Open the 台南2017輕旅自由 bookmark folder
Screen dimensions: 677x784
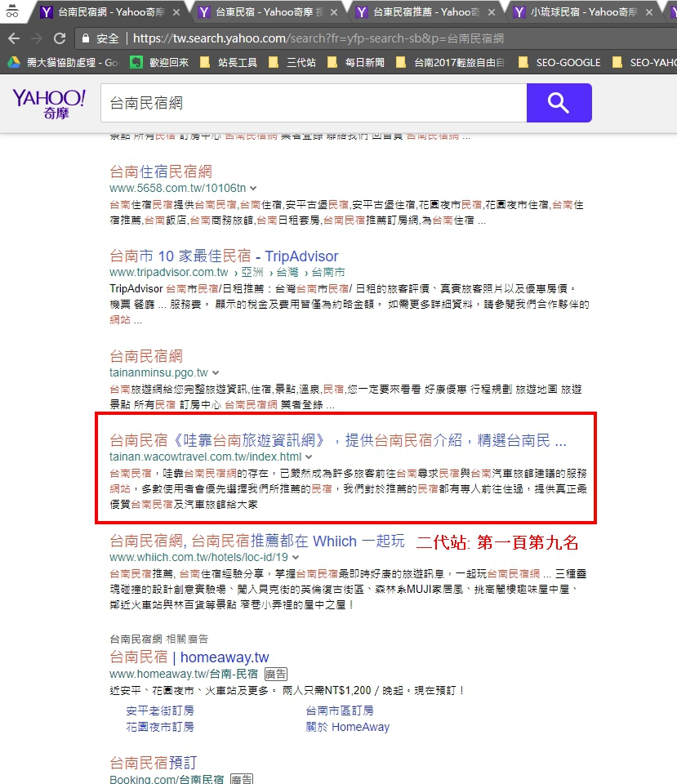point(450,63)
